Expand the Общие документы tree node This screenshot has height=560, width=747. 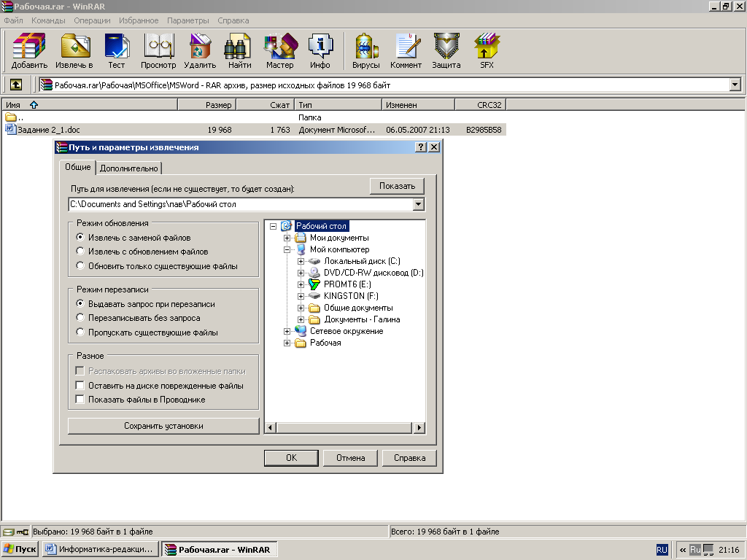click(301, 308)
